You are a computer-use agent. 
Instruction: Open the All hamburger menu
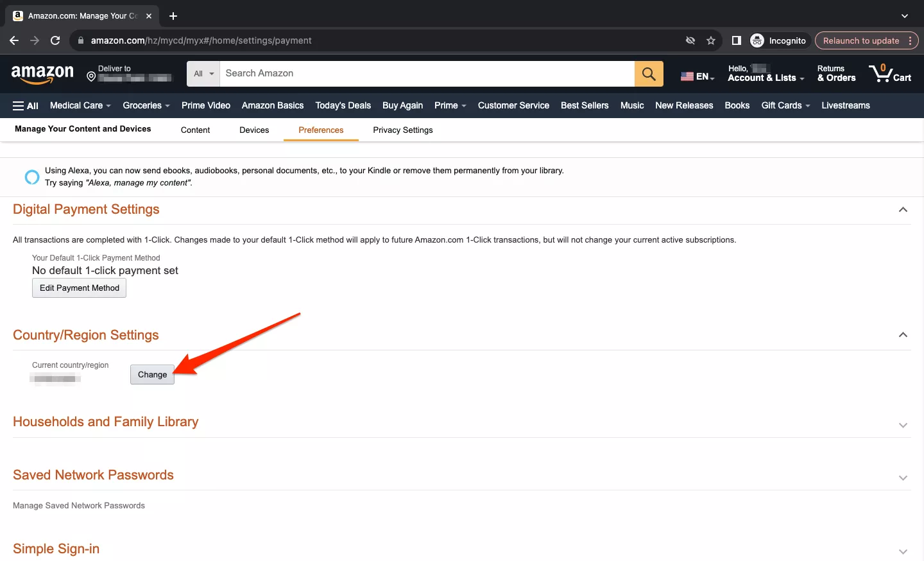pos(26,106)
